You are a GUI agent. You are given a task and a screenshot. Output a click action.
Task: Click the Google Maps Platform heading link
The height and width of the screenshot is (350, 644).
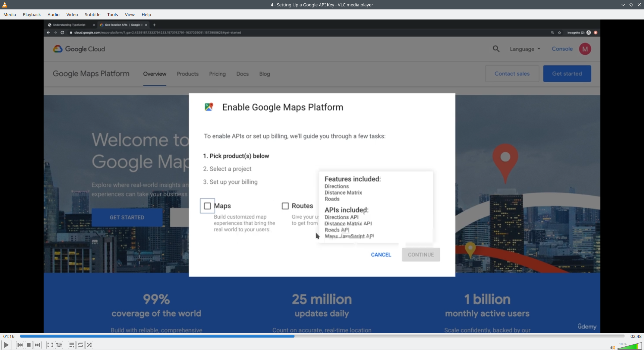(91, 74)
